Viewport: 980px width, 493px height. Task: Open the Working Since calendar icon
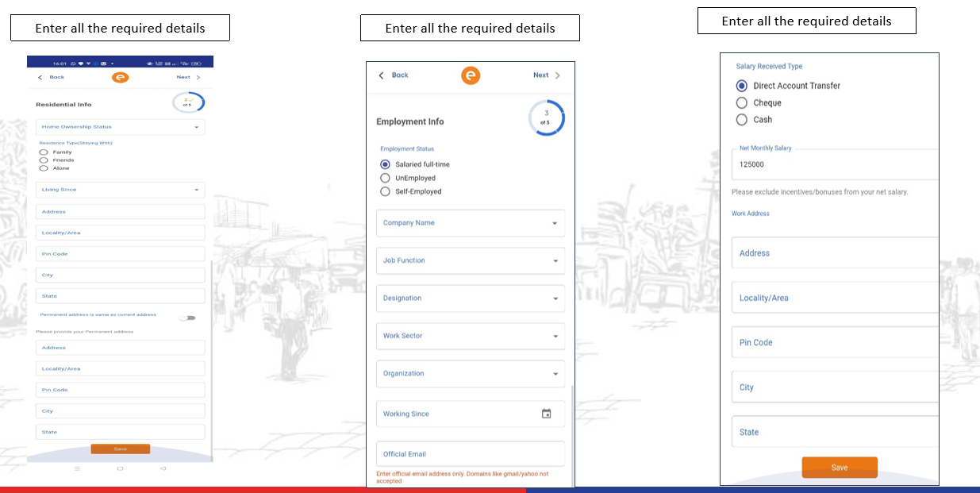coord(546,414)
